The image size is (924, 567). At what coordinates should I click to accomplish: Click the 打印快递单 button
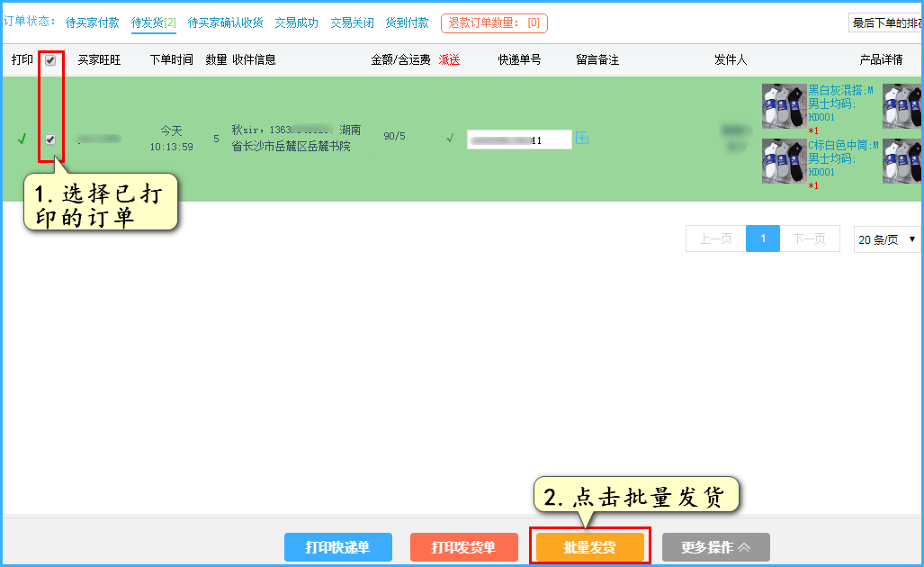point(337,547)
